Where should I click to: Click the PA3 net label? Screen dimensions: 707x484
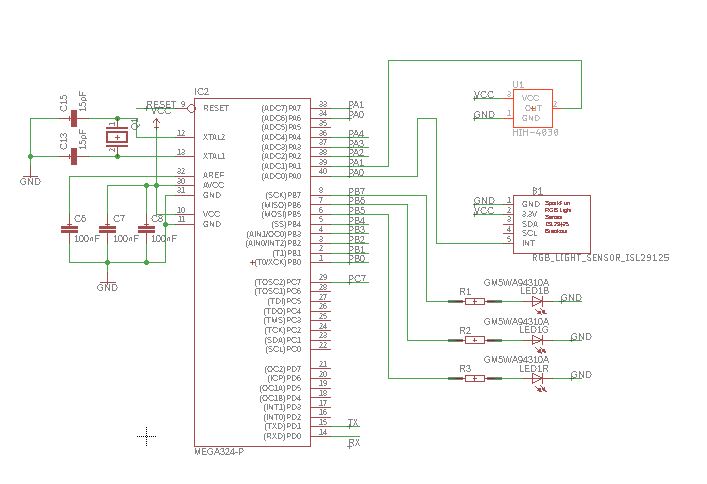tap(356, 143)
